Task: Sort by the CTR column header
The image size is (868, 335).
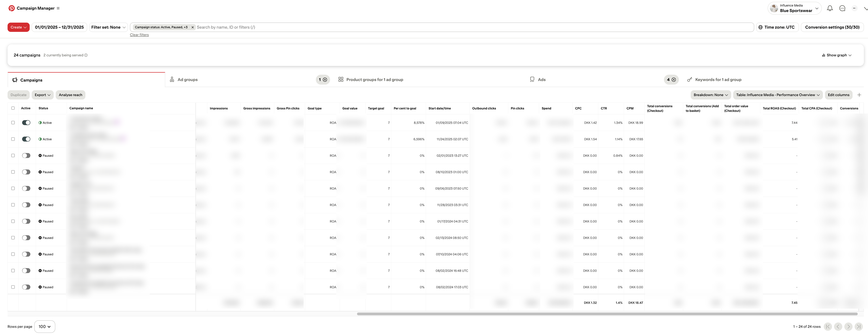Action: pyautogui.click(x=603, y=108)
